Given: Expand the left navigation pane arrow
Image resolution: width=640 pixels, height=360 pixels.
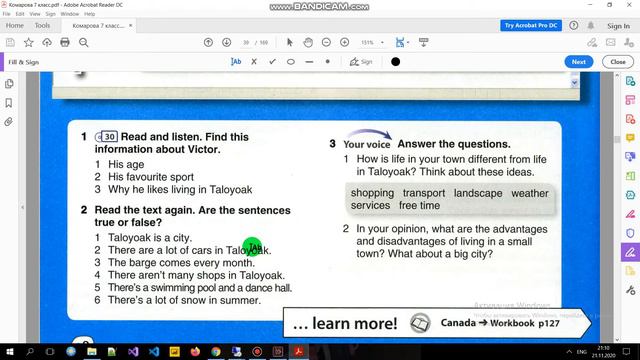Looking at the screenshot, I should tap(22, 207).
